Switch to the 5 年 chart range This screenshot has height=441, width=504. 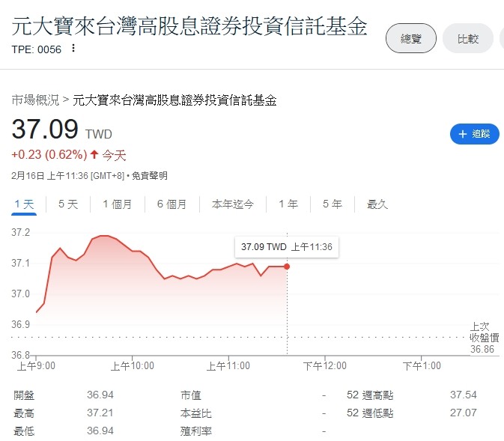333,204
